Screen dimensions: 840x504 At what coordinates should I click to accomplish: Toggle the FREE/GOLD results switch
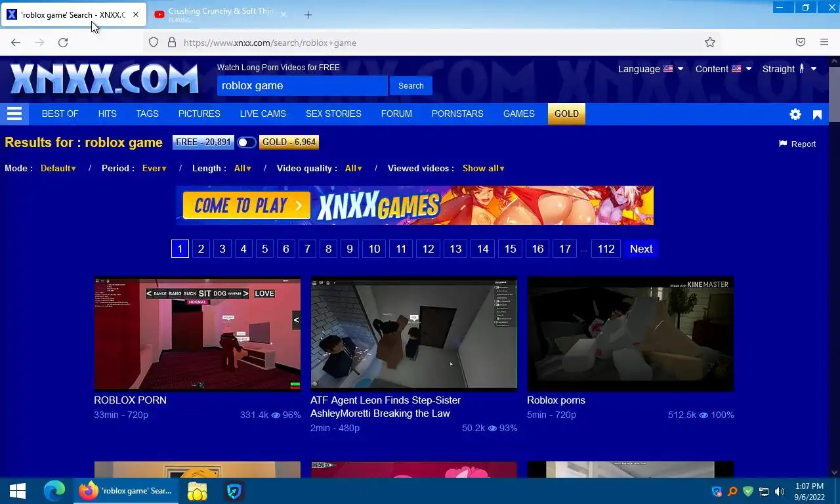point(247,142)
